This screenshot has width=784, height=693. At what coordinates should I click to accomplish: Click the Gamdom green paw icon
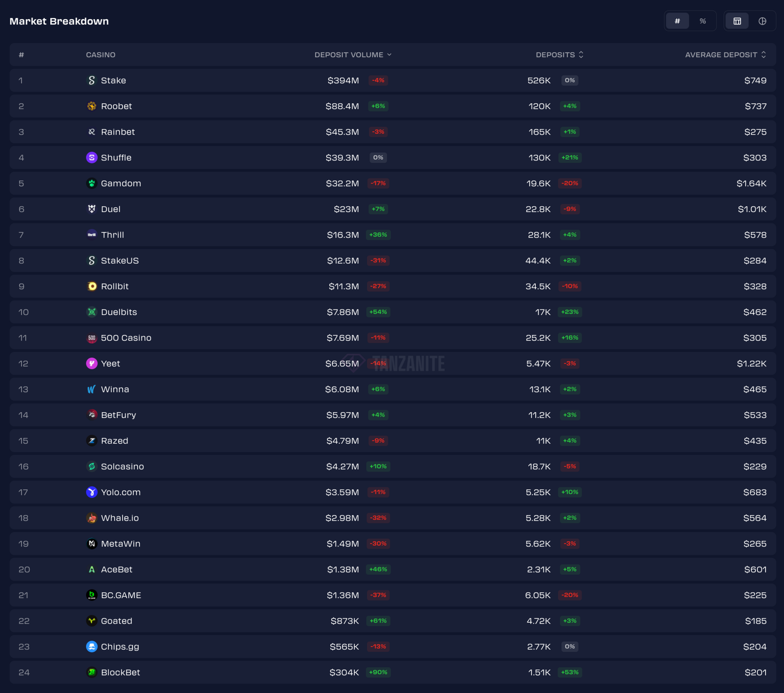pos(91,183)
